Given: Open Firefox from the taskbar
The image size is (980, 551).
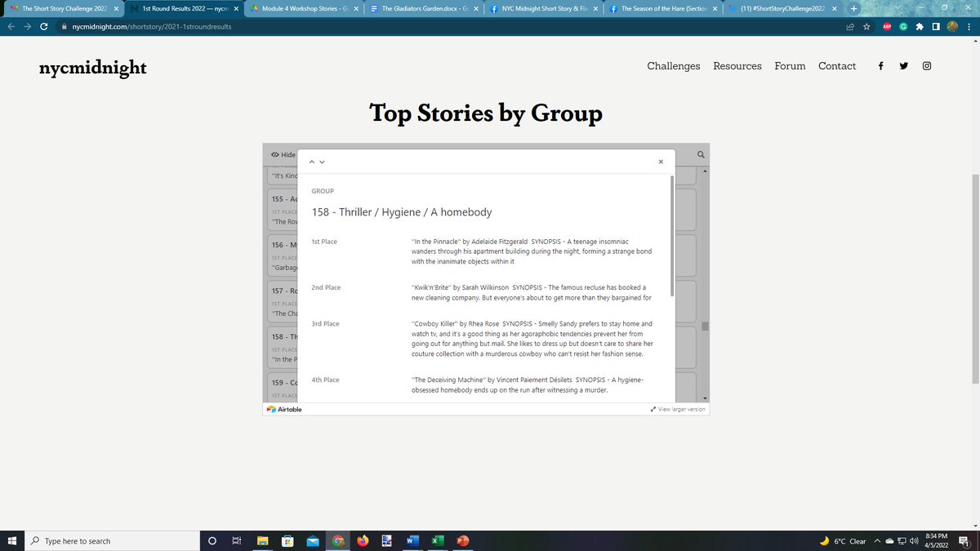Looking at the screenshot, I should pyautogui.click(x=363, y=540).
